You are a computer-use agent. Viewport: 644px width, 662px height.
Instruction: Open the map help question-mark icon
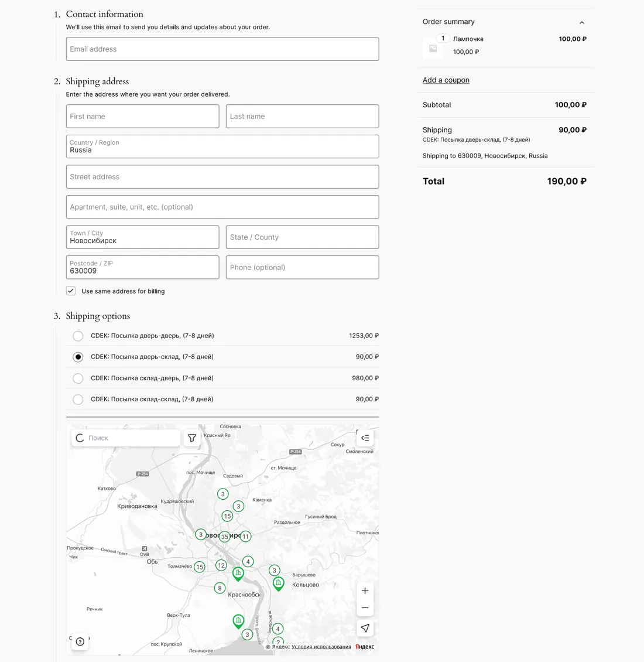click(x=80, y=641)
